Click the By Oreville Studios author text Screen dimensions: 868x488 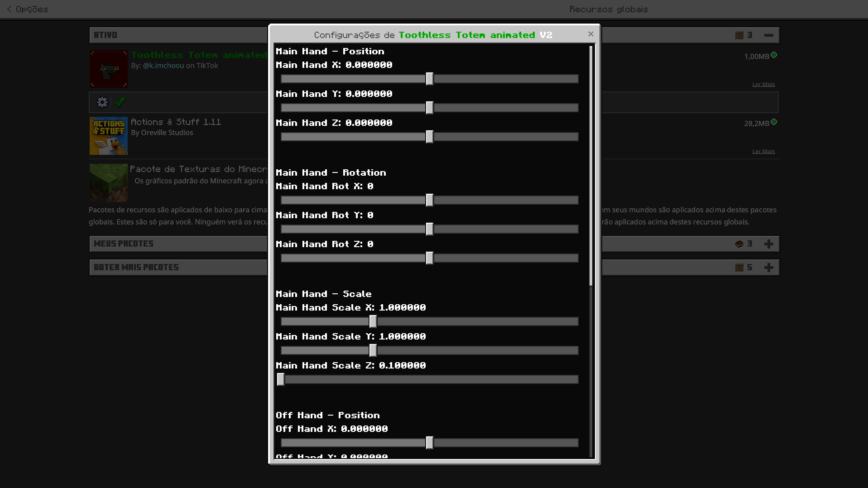click(162, 133)
